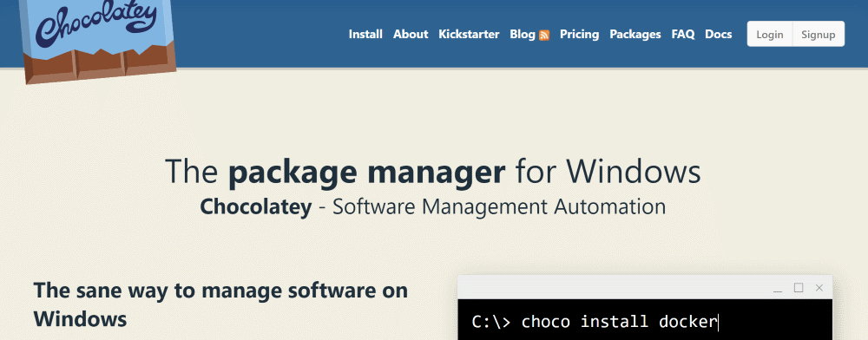
Task: Visit the Kickstarter link
Action: point(469,35)
